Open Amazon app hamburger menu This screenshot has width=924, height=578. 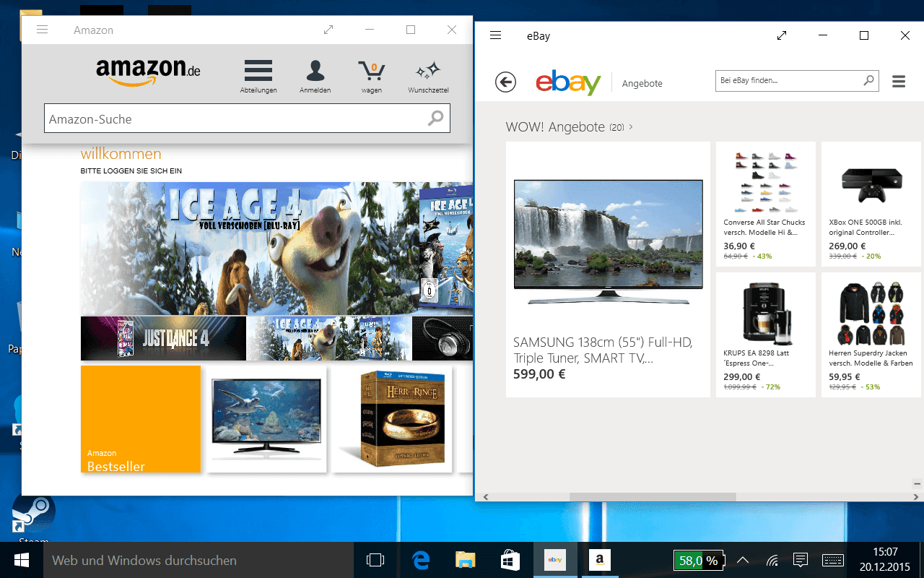tap(42, 30)
